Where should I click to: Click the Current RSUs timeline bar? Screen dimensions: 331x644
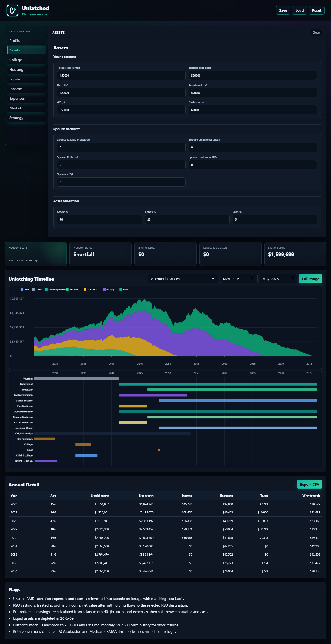(46, 461)
